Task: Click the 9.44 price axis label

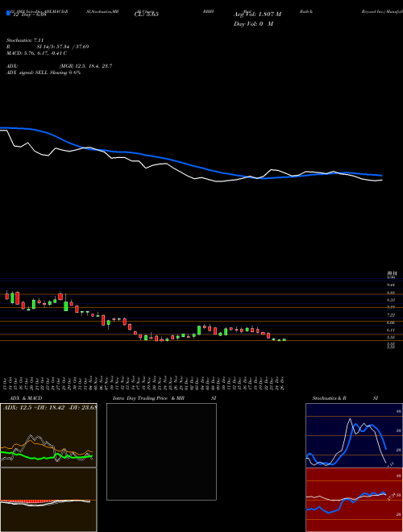Action: point(390,285)
